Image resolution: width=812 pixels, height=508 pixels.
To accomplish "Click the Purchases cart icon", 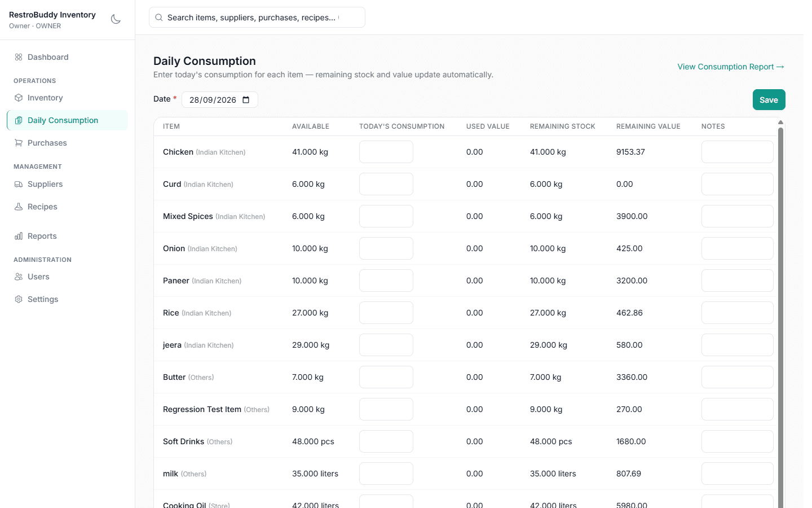I will pyautogui.click(x=19, y=143).
